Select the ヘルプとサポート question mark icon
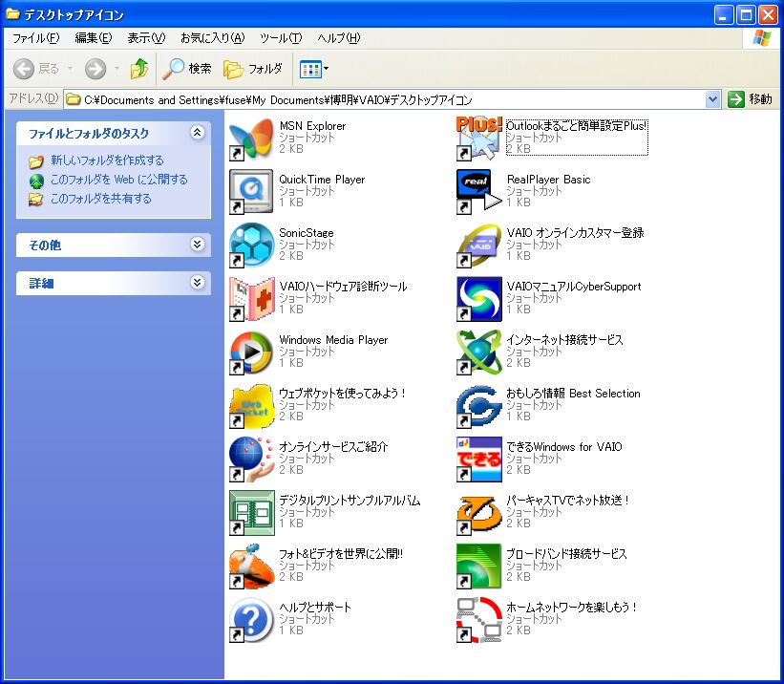 point(251,620)
